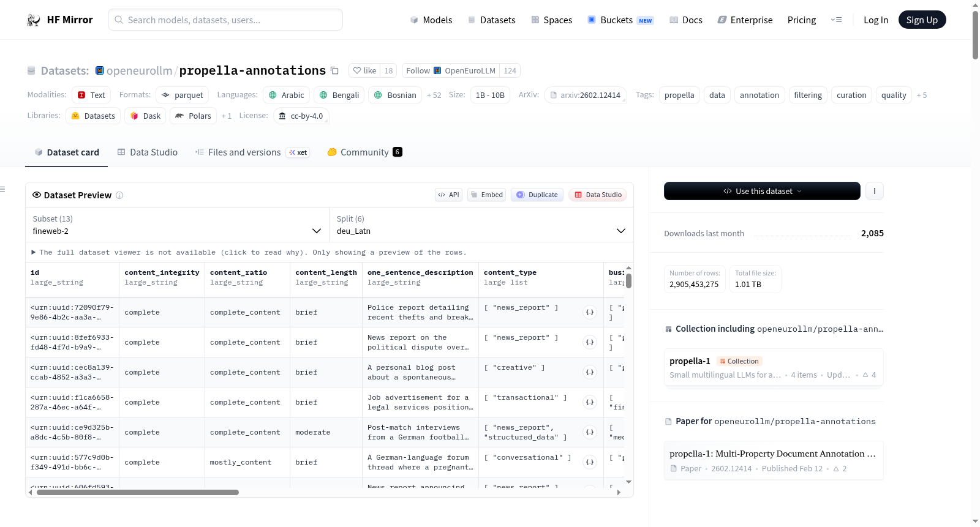Like the propella-annotations dataset
Image resolution: width=980 pixels, height=527 pixels.
coord(364,70)
